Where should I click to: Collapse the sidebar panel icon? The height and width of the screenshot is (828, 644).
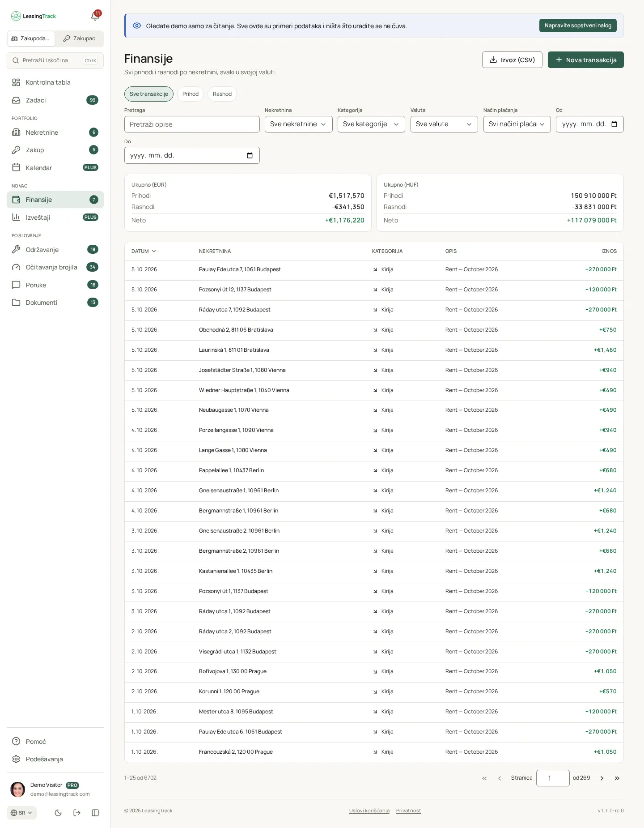[x=95, y=813]
